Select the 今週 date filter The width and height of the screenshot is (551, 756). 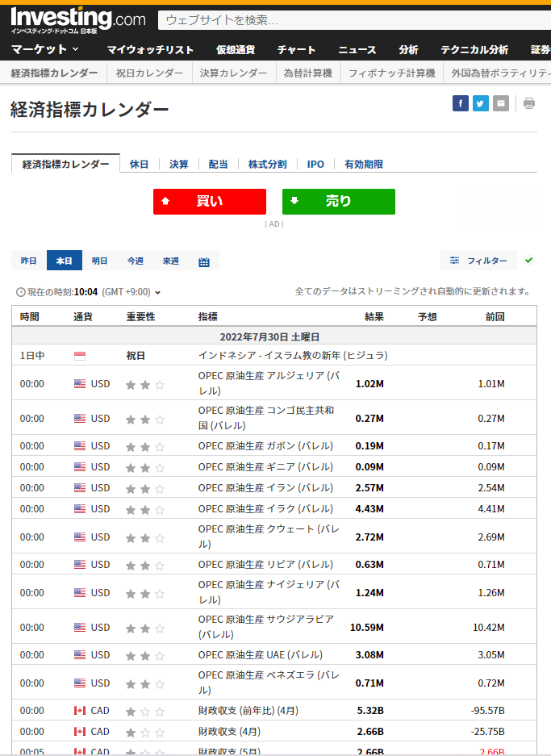[135, 261]
